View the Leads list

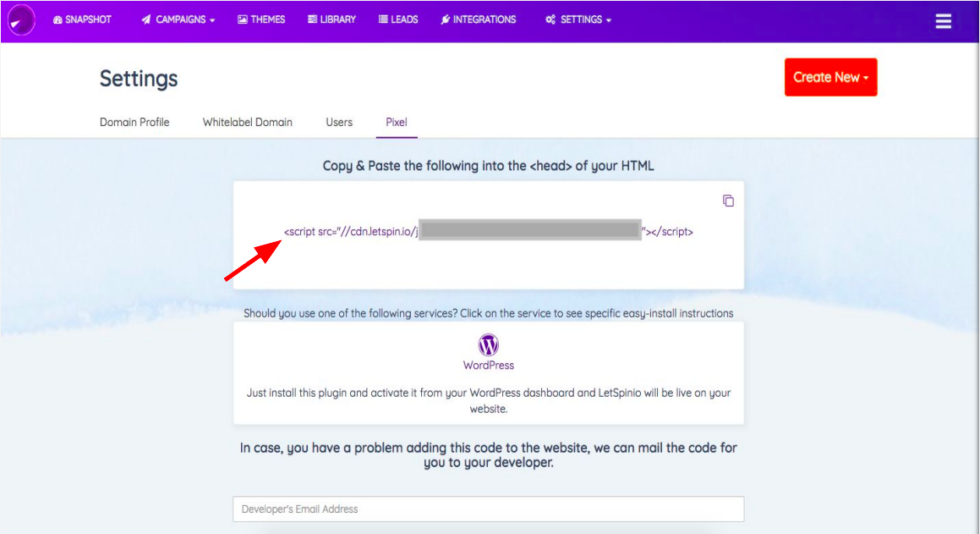[398, 19]
